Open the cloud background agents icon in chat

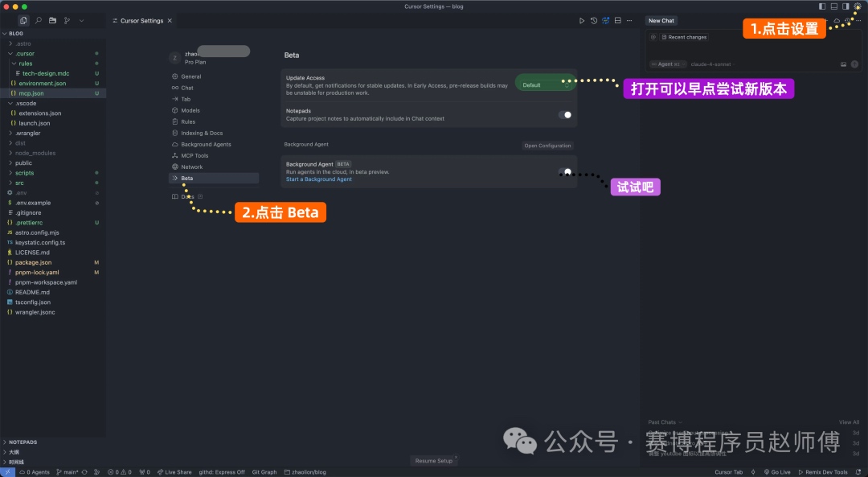[837, 20]
